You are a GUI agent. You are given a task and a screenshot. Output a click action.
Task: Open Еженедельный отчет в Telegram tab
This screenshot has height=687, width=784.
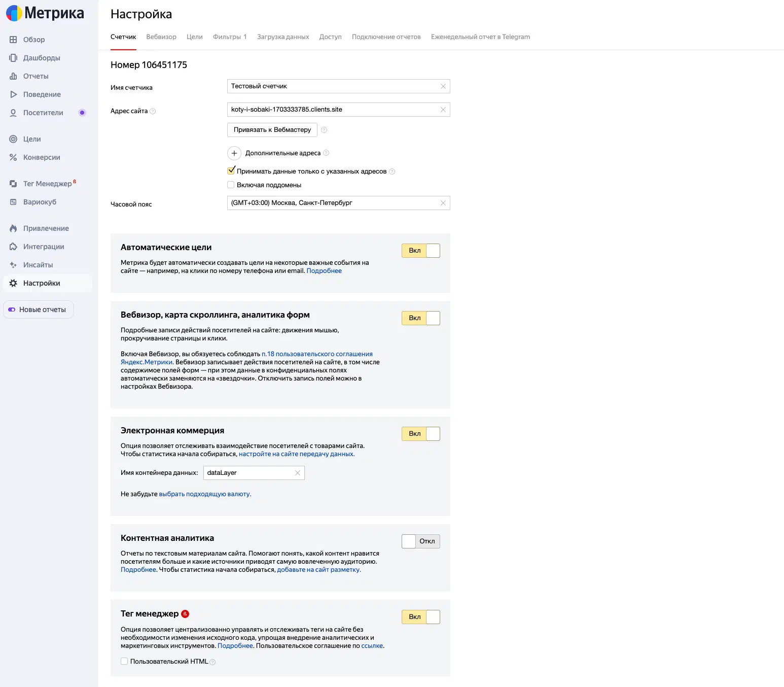pyautogui.click(x=480, y=37)
